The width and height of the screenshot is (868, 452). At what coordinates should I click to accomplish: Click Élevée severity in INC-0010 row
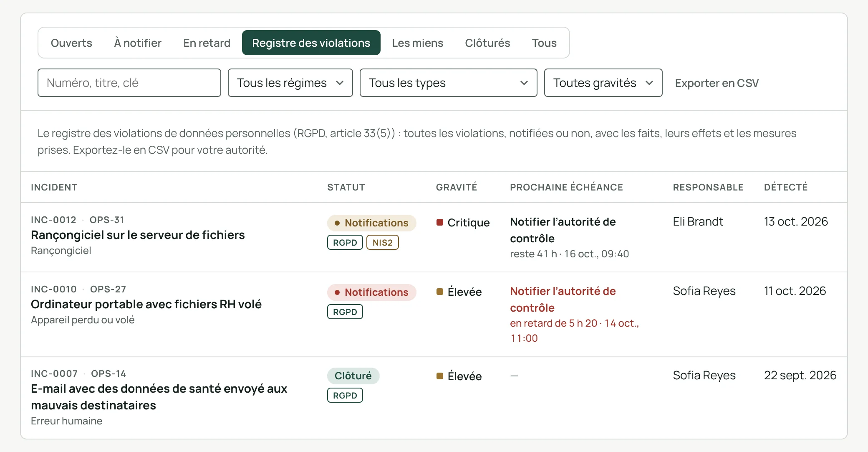click(459, 292)
